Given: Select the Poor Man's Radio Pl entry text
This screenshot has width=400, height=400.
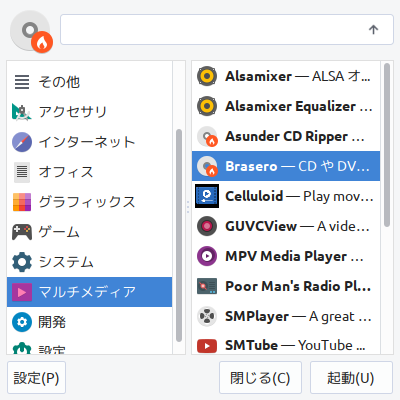Looking at the screenshot, I should coord(298,286).
